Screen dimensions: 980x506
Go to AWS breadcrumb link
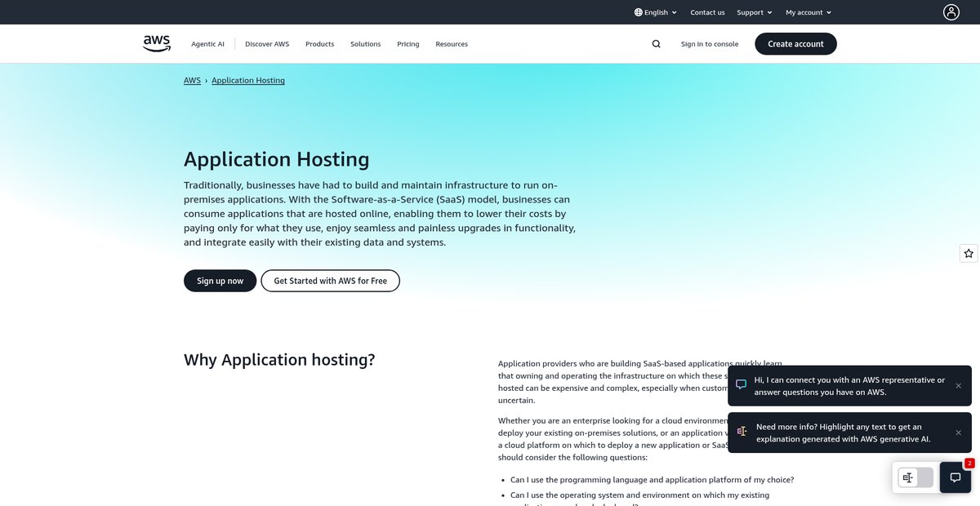pyautogui.click(x=192, y=81)
